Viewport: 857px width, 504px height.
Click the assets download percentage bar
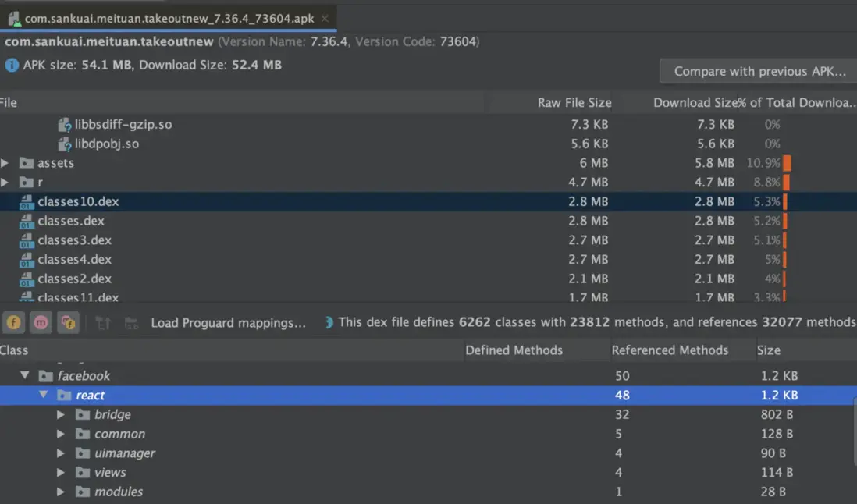788,163
